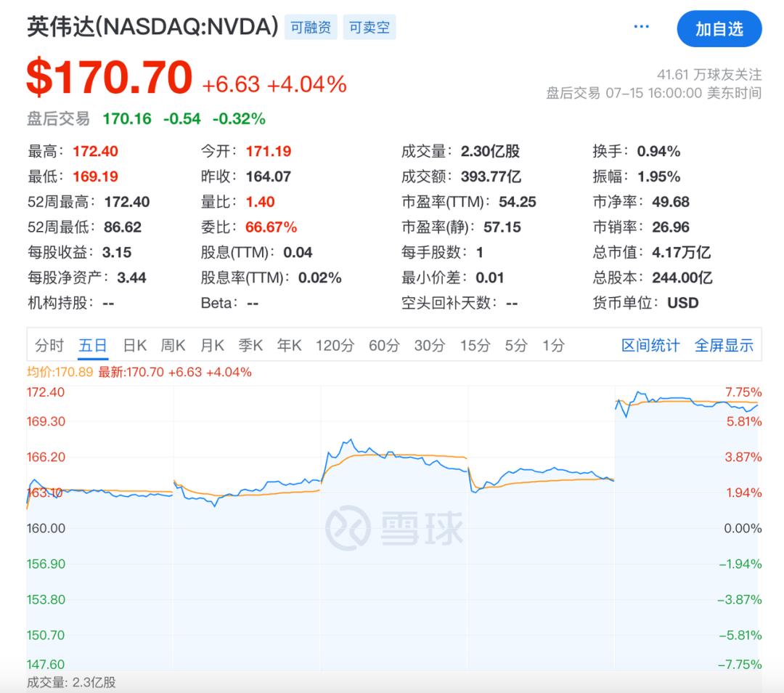Open the 日K chart tab
784x693 pixels.
click(x=135, y=345)
